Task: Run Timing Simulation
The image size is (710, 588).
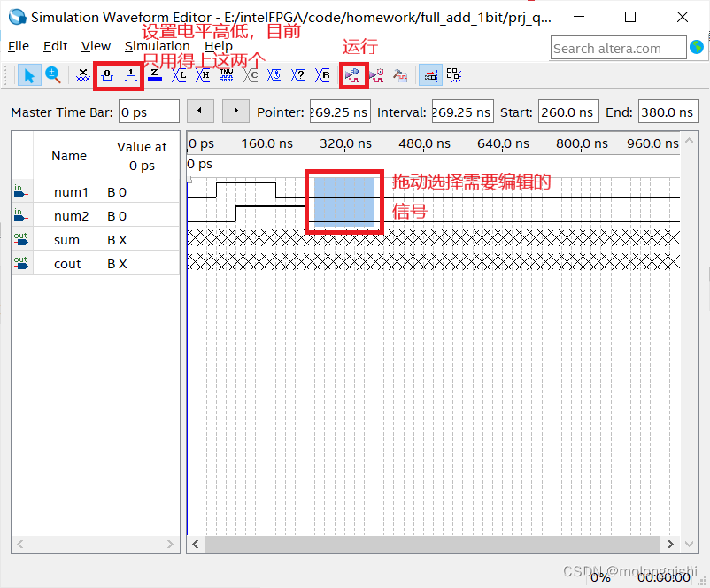Action: (x=376, y=75)
